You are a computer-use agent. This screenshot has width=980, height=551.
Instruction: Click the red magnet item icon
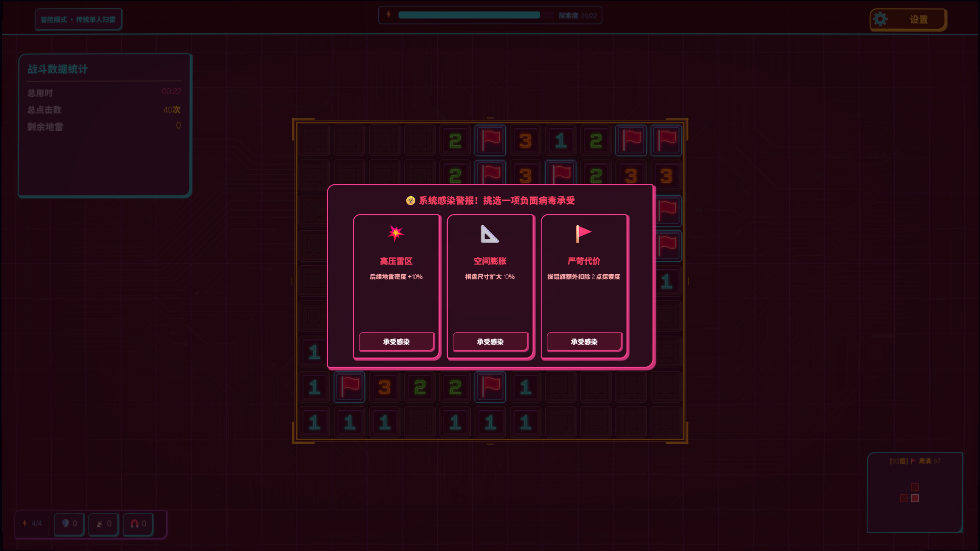pos(134,523)
